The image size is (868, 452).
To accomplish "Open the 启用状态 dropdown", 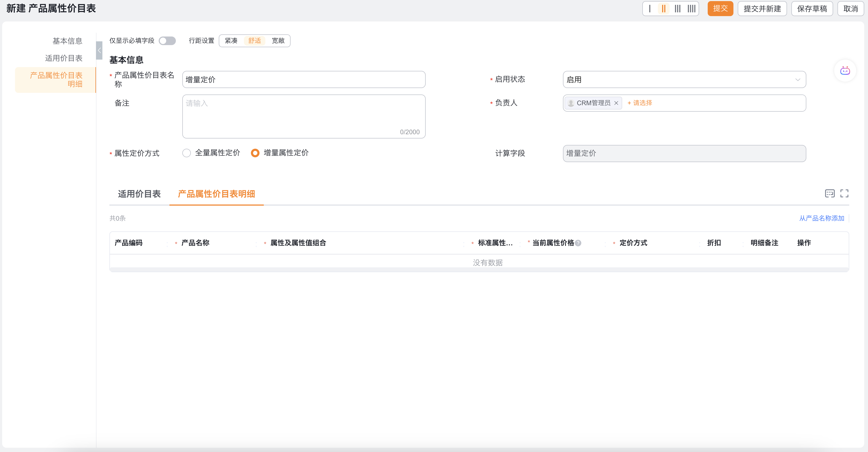I will pyautogui.click(x=684, y=80).
